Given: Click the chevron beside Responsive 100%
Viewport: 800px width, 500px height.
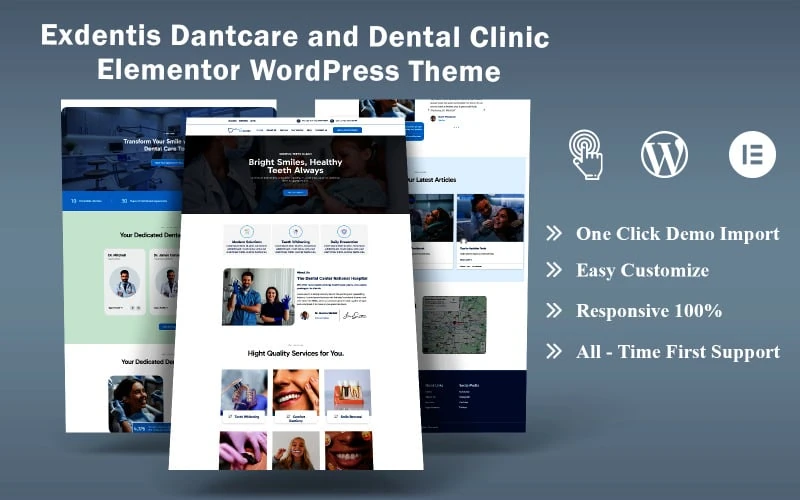Looking at the screenshot, I should pyautogui.click(x=553, y=311).
